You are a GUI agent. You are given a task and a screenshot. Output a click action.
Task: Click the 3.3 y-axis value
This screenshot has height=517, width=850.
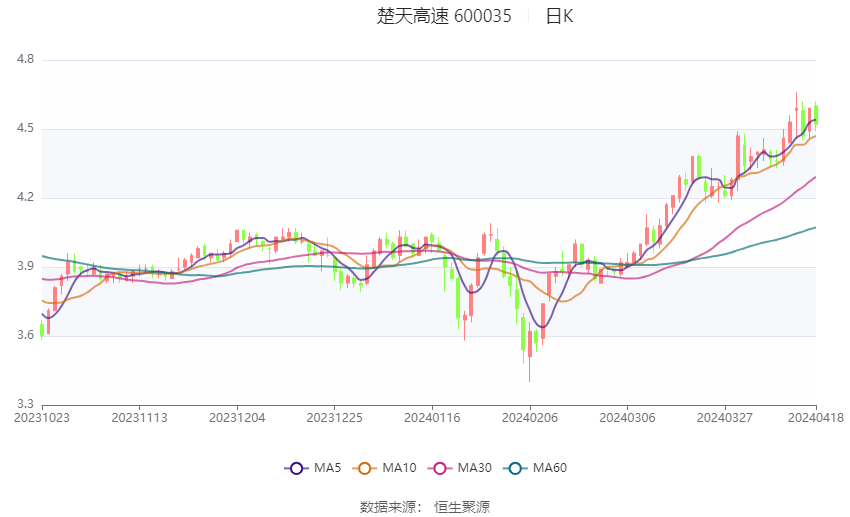[25, 404]
